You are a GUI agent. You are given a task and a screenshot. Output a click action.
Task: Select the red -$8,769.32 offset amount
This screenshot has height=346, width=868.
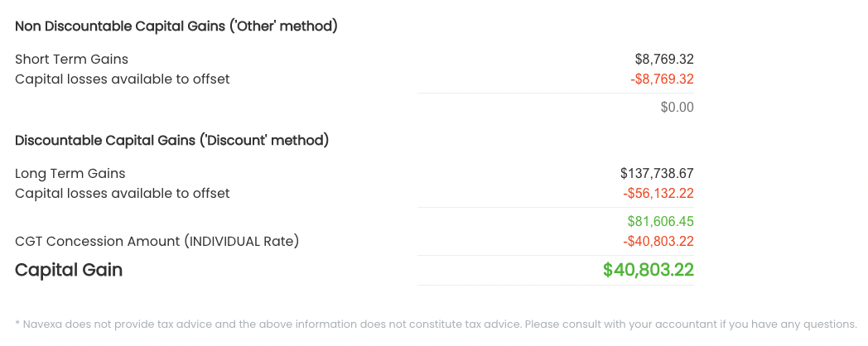point(661,79)
